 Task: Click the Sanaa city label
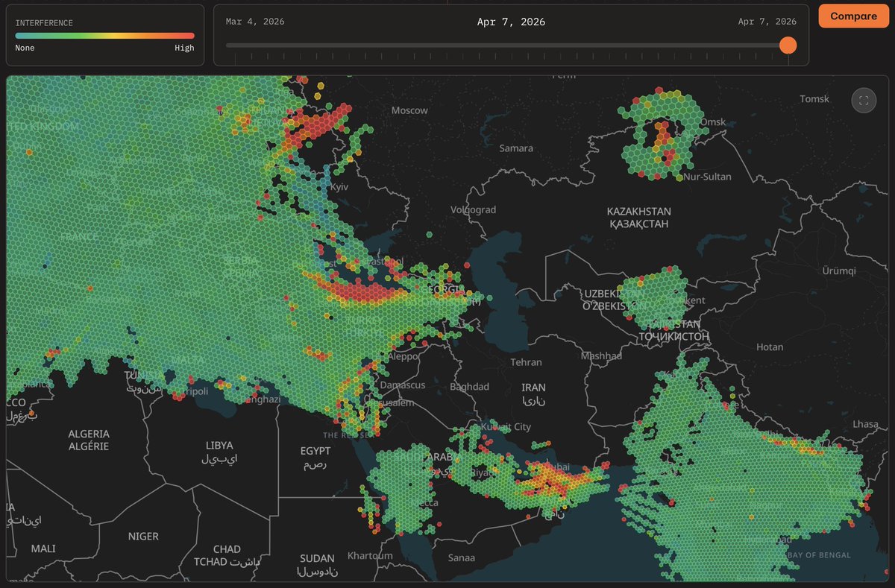(461, 557)
